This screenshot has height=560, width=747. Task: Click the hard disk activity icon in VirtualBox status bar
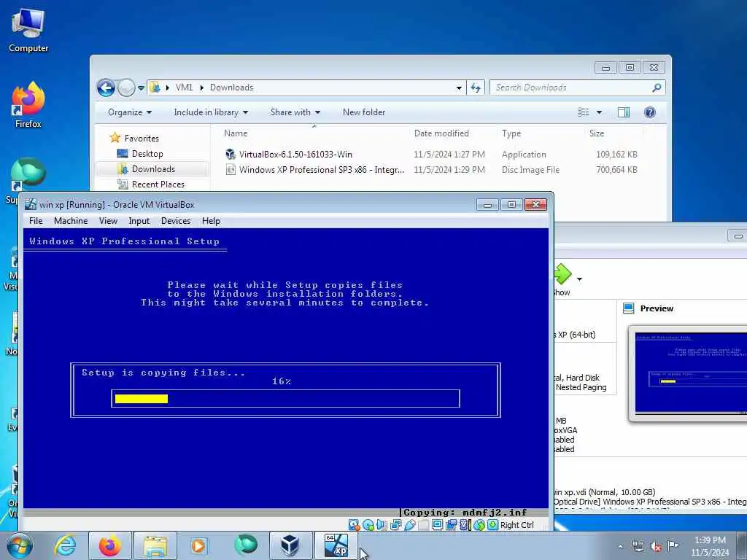[354, 525]
